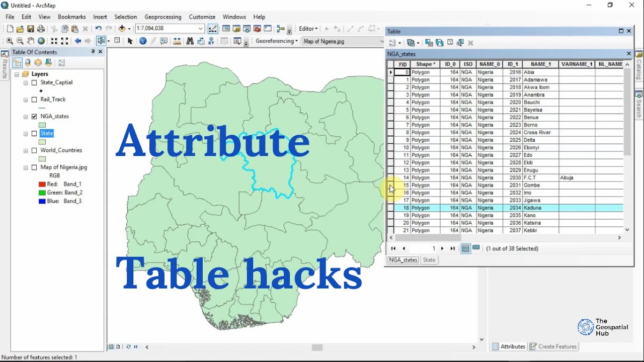Go to last record in table
Viewport: 644px width, 362px height.
(x=453, y=248)
